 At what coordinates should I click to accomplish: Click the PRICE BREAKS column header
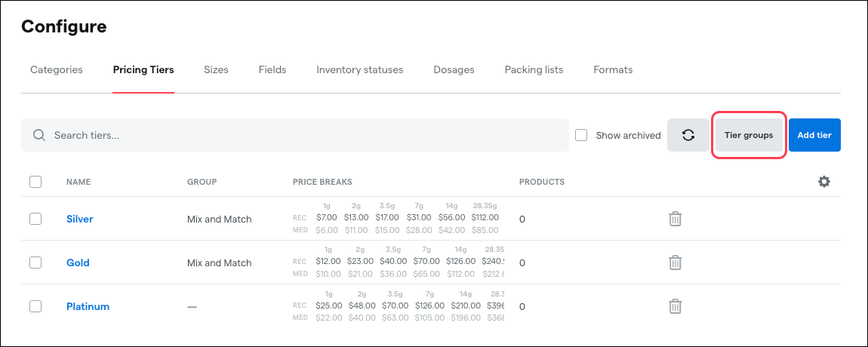pos(322,182)
